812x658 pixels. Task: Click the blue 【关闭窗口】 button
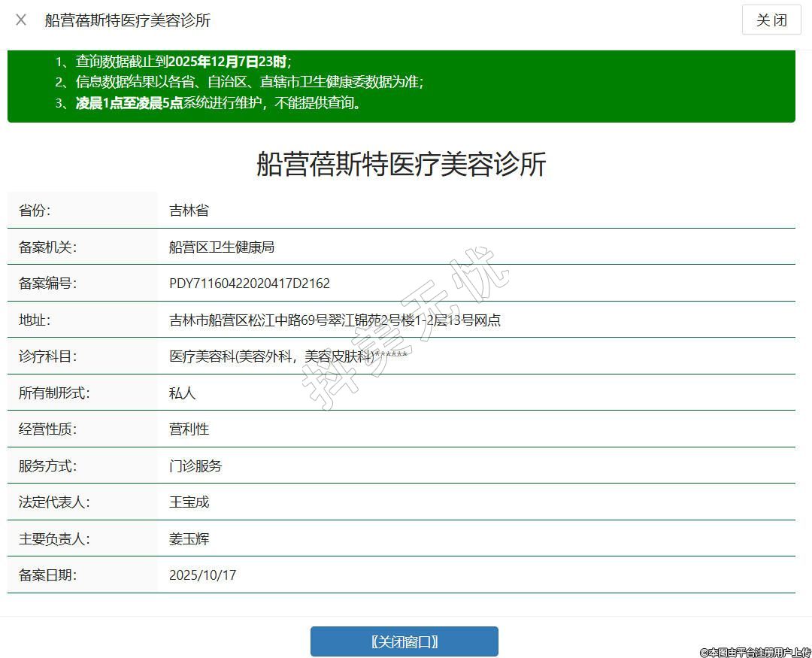tap(404, 641)
